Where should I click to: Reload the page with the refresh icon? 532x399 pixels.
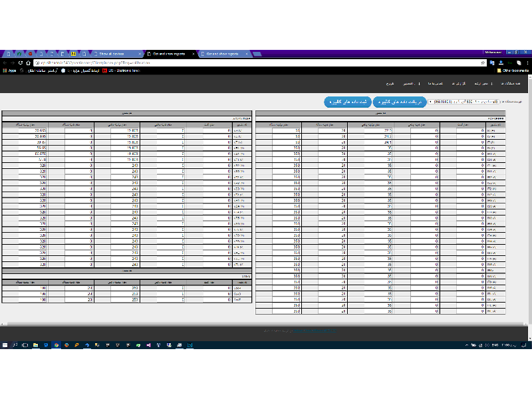(21, 63)
